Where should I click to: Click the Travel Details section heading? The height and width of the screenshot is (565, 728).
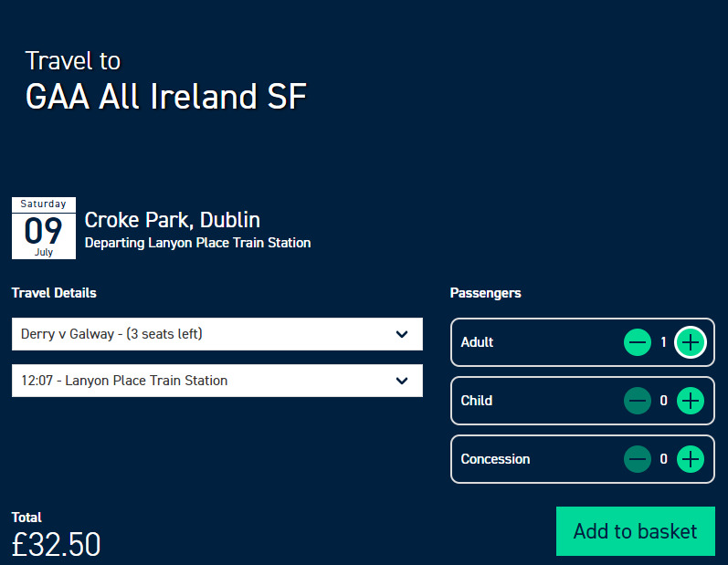[x=54, y=293]
